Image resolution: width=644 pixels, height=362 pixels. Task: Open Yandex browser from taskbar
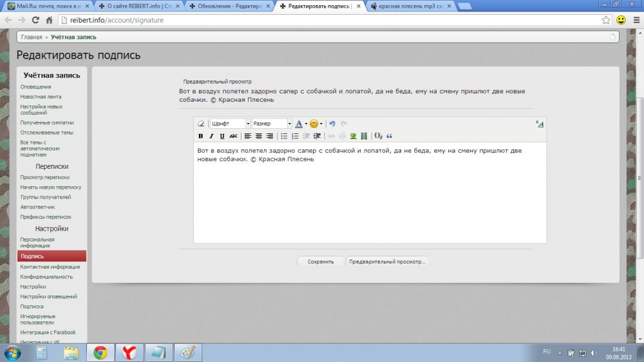pos(129,353)
